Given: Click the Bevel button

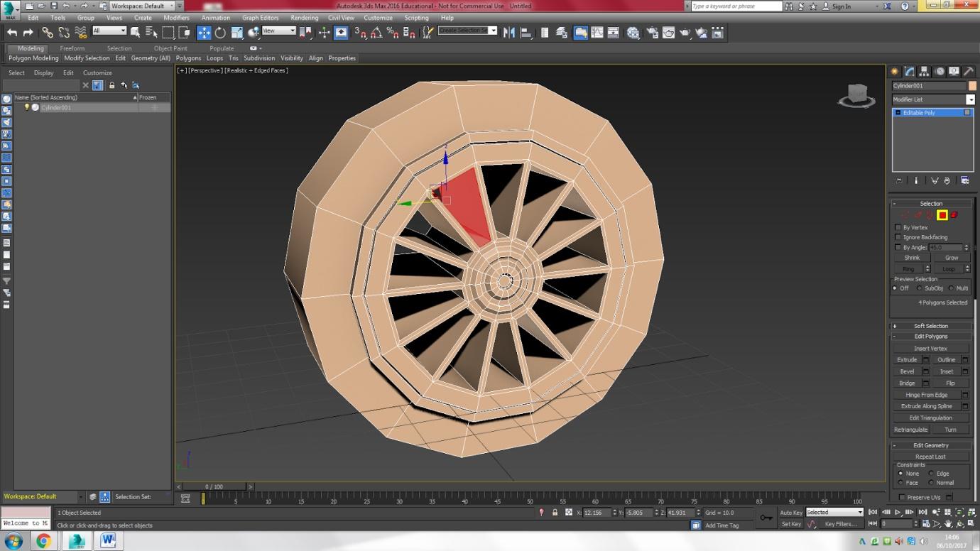Looking at the screenshot, I should [x=907, y=371].
